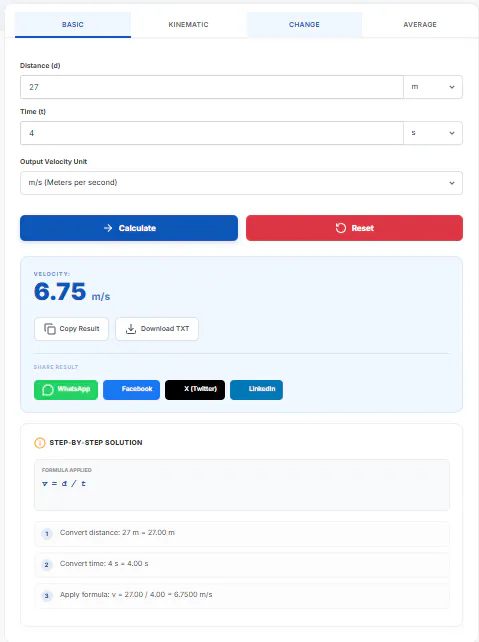The width and height of the screenshot is (479, 642).
Task: Open the distance unit dropdown (m)
Action: 433,87
